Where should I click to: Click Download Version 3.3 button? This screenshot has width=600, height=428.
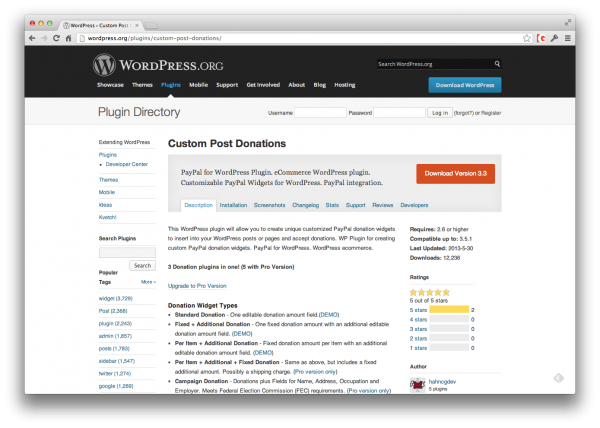[x=455, y=174]
